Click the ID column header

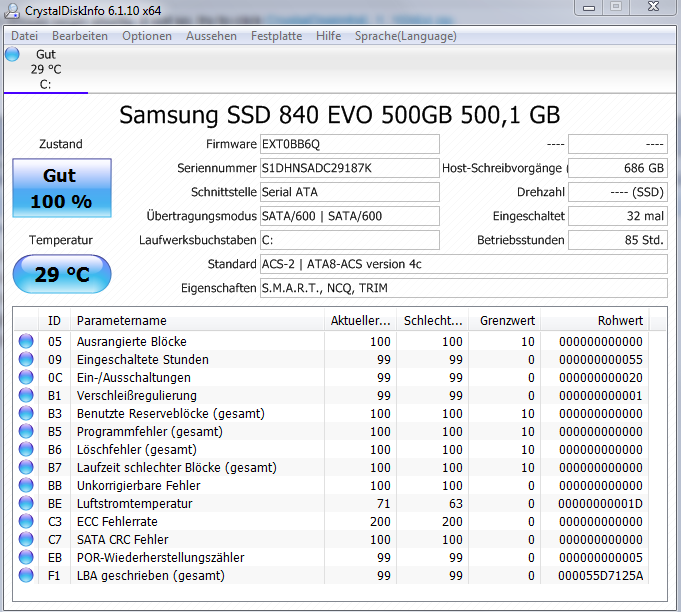(x=54, y=321)
